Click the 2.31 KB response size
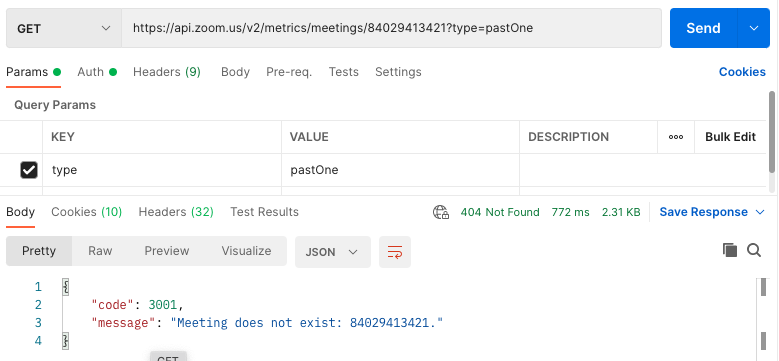The width and height of the screenshot is (779, 361). pos(621,213)
